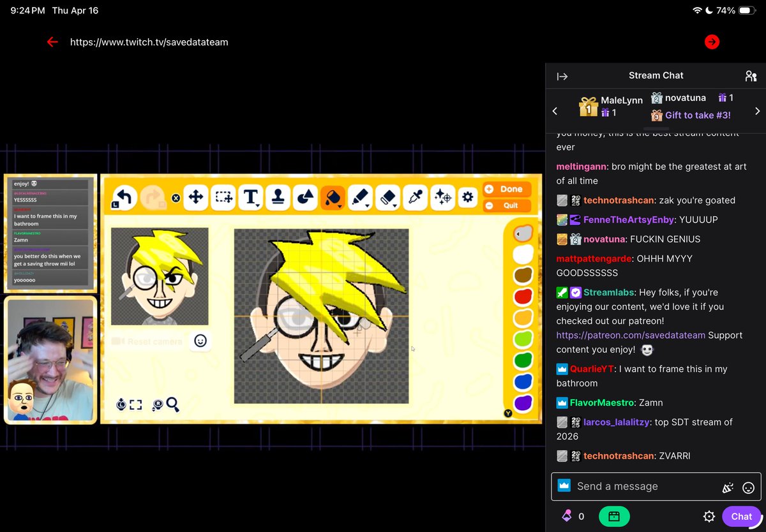This screenshot has height=532, width=766.
Task: Open the Eraser tool options
Action: 387,197
